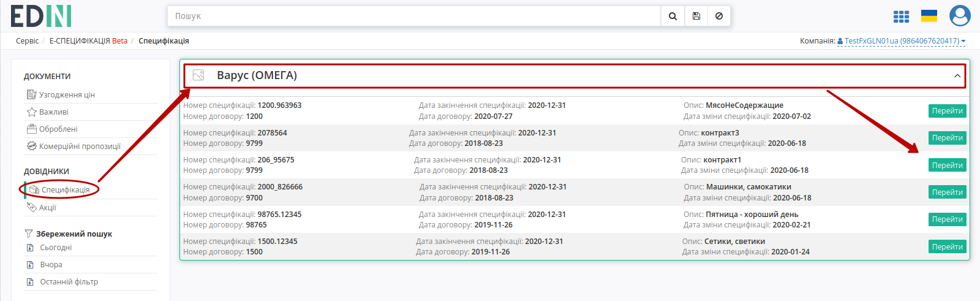The image size is (980, 301).
Task: Click the Специфікація sidebar icon
Action: coord(34,190)
